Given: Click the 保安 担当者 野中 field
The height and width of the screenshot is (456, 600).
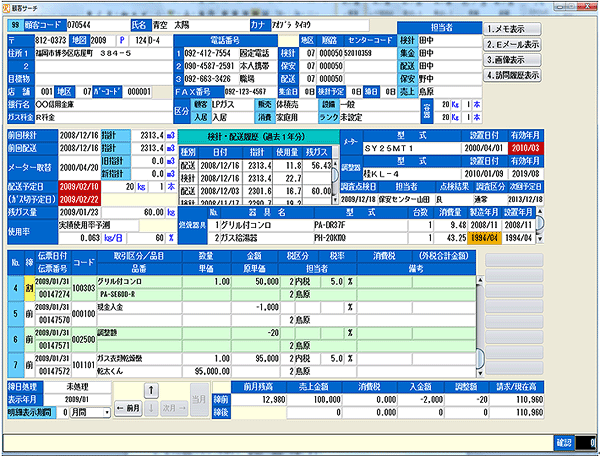Looking at the screenshot, I should pos(450,79).
